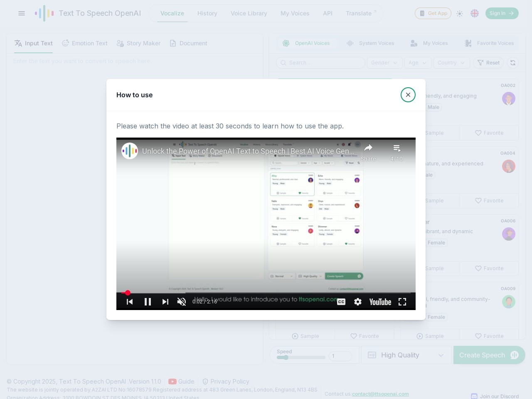The image size is (532, 399).
Task: Skip to the next video in playlist
Action: tap(165, 302)
